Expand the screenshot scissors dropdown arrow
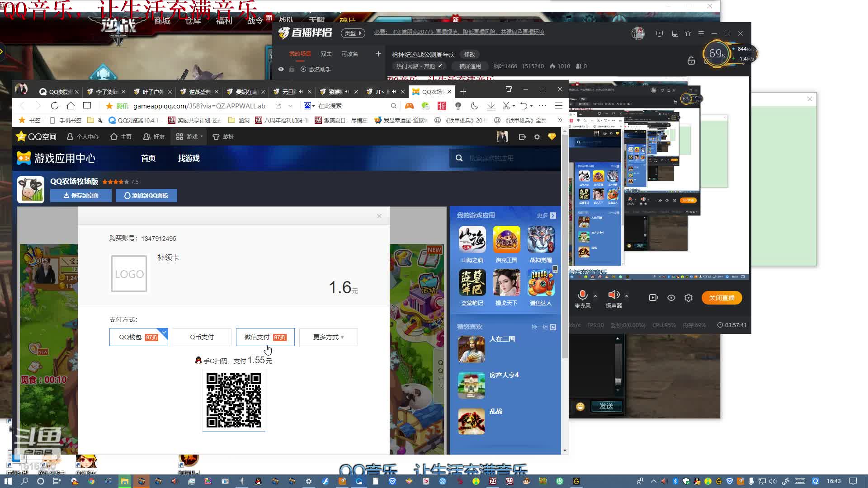The width and height of the screenshot is (868, 488). click(x=514, y=106)
